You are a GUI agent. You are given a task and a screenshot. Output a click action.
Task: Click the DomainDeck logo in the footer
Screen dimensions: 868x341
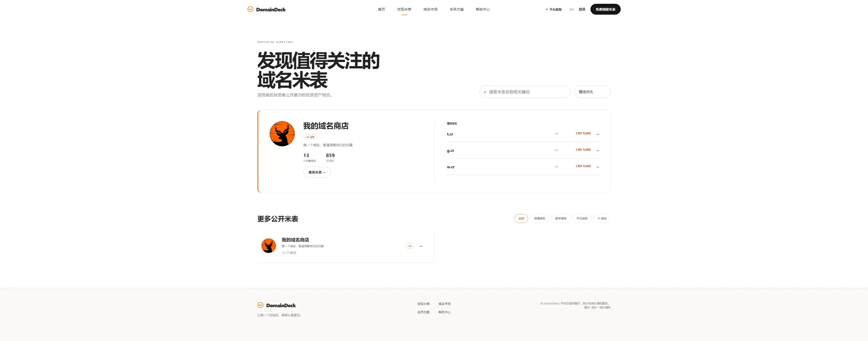click(x=276, y=305)
